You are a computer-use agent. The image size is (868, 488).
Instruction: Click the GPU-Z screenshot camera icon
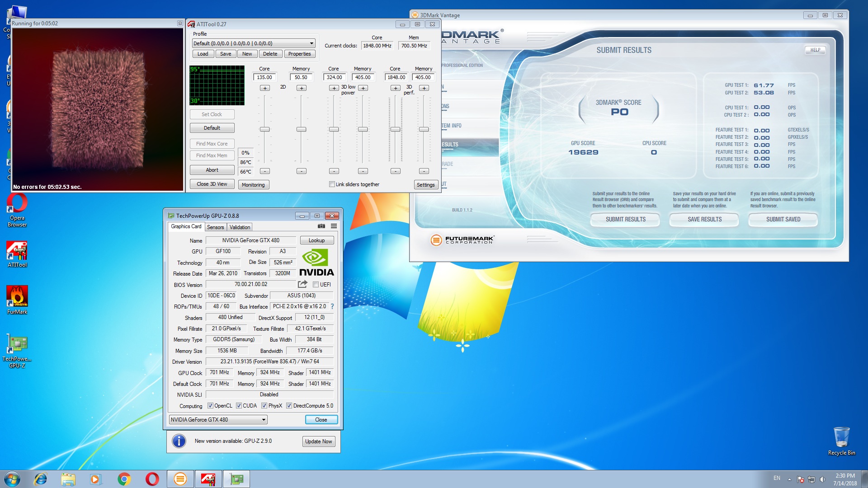click(321, 226)
